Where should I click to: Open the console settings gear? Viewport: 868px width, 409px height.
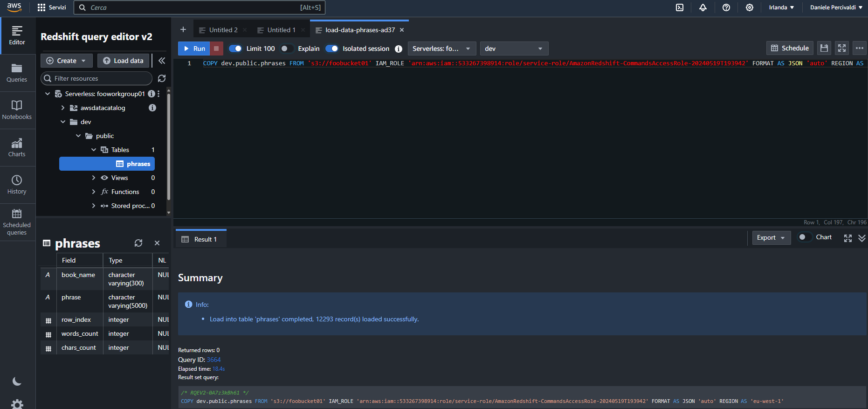pyautogui.click(x=750, y=7)
